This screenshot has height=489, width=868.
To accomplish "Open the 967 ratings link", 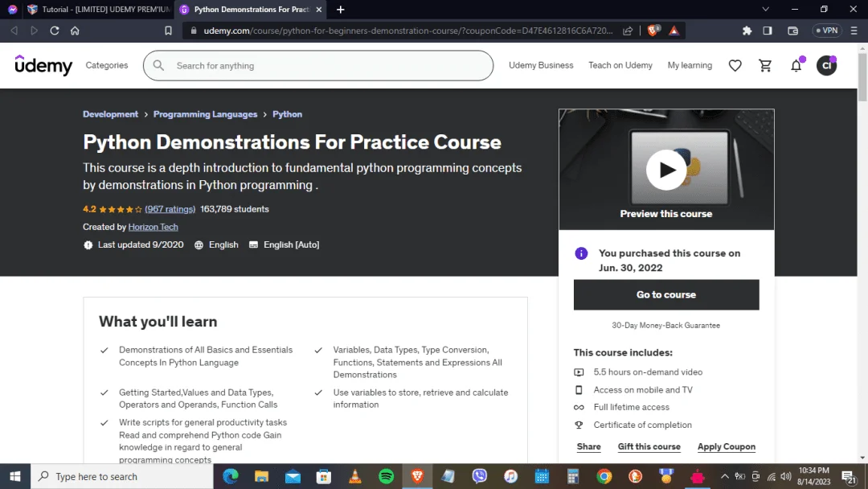I will click(x=170, y=209).
